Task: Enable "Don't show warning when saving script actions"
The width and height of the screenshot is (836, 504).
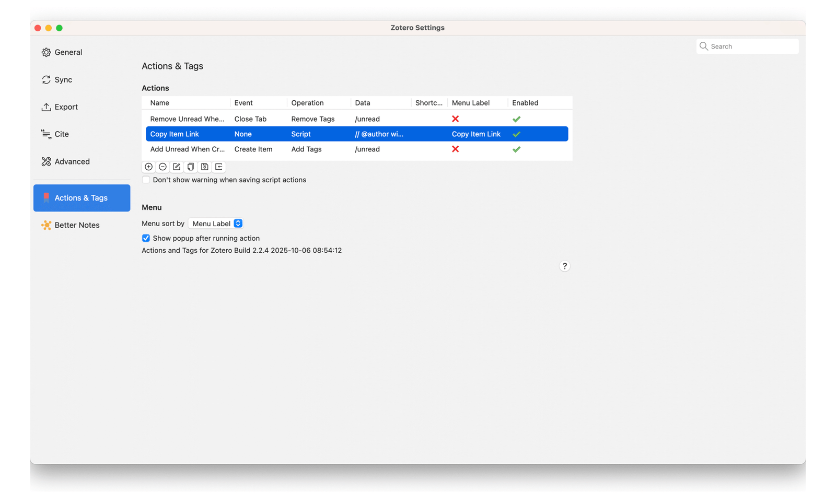Action: [x=146, y=180]
